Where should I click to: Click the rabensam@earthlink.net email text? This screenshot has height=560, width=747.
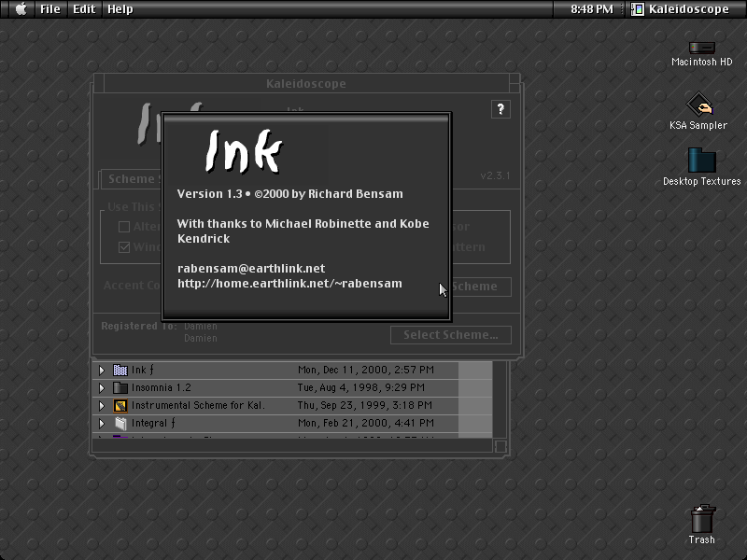click(x=251, y=269)
